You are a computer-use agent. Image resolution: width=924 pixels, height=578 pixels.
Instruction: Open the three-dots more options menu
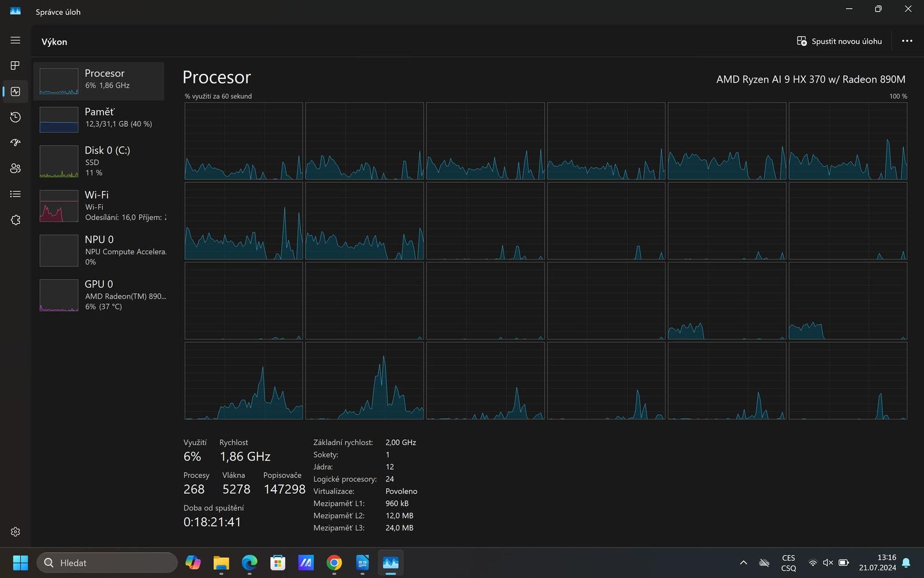(907, 41)
